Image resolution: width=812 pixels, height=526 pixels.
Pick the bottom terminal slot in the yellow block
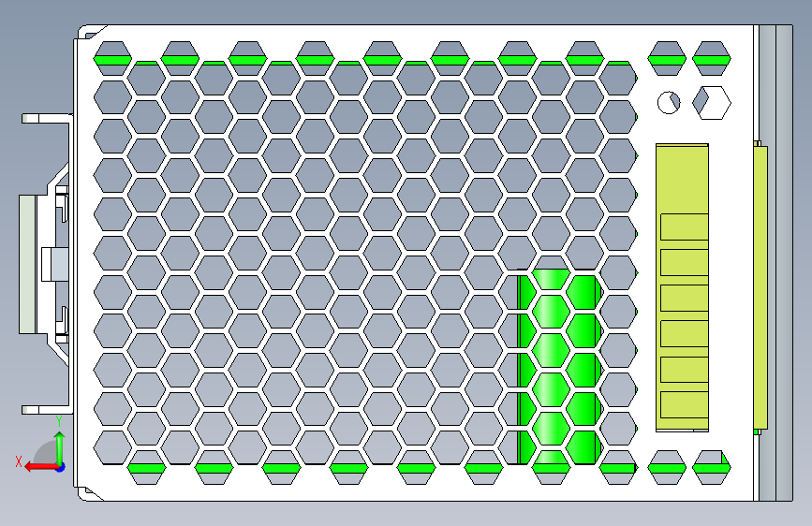(684, 404)
